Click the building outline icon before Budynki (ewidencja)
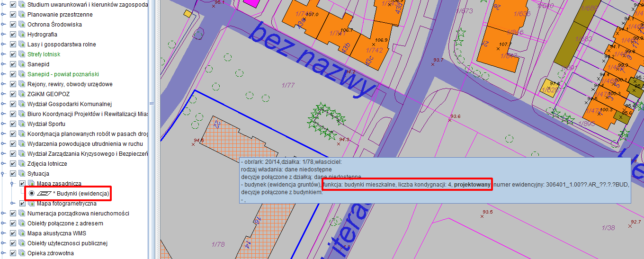Viewport: 644px width, 259px height. coord(44,194)
